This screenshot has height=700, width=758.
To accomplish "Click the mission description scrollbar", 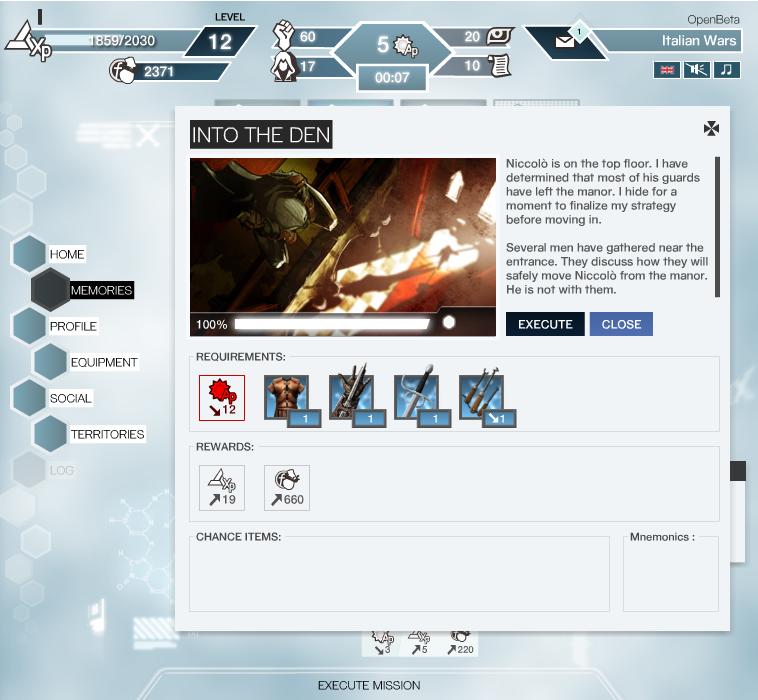I will coord(717,227).
